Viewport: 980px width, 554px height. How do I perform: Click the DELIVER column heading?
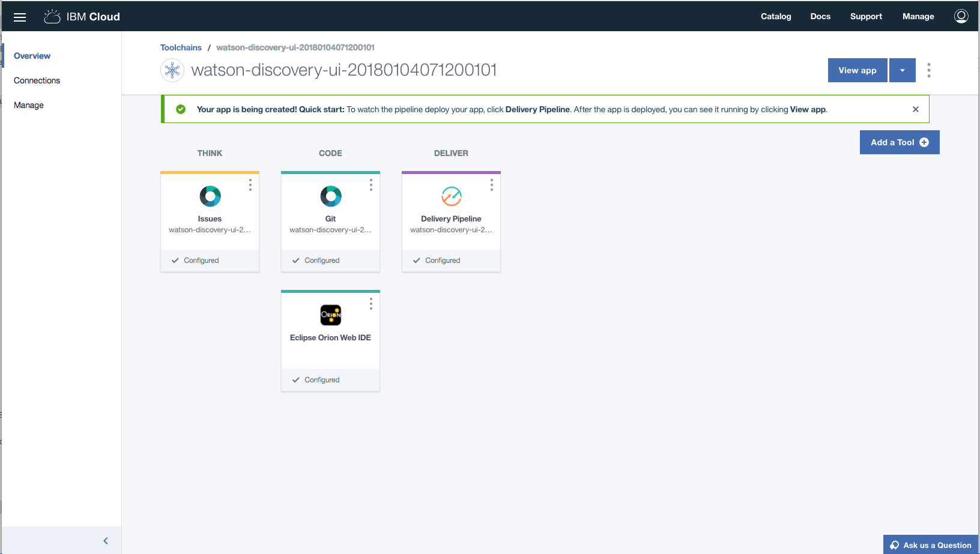pos(451,153)
